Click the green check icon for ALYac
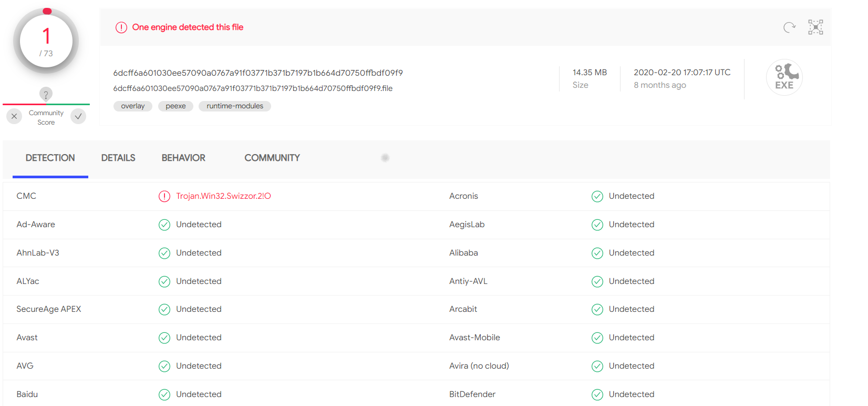This screenshot has width=868, height=406. [x=164, y=281]
